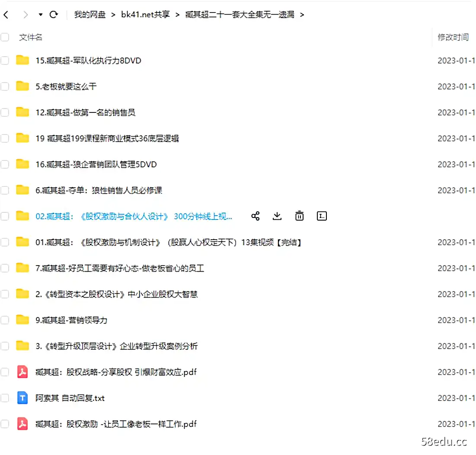
Task: Rename the 股权激励与合伙人设计 folder
Action: point(322,216)
